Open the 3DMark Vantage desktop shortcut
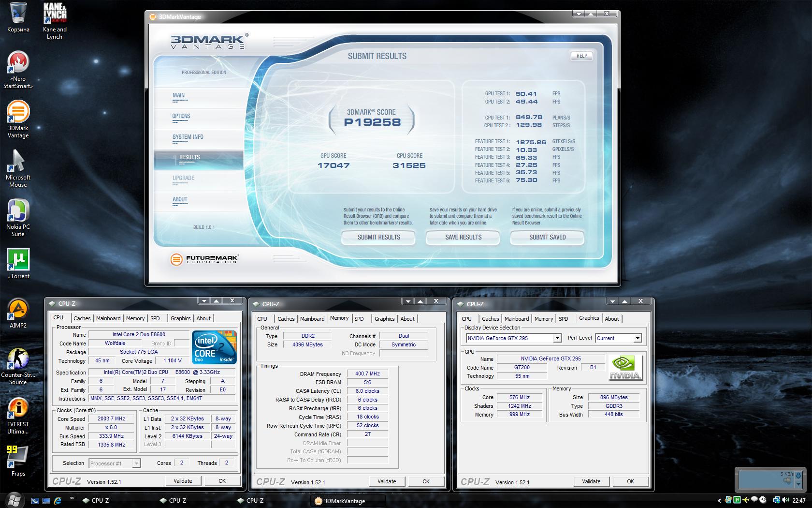812x508 pixels. pos(18,120)
